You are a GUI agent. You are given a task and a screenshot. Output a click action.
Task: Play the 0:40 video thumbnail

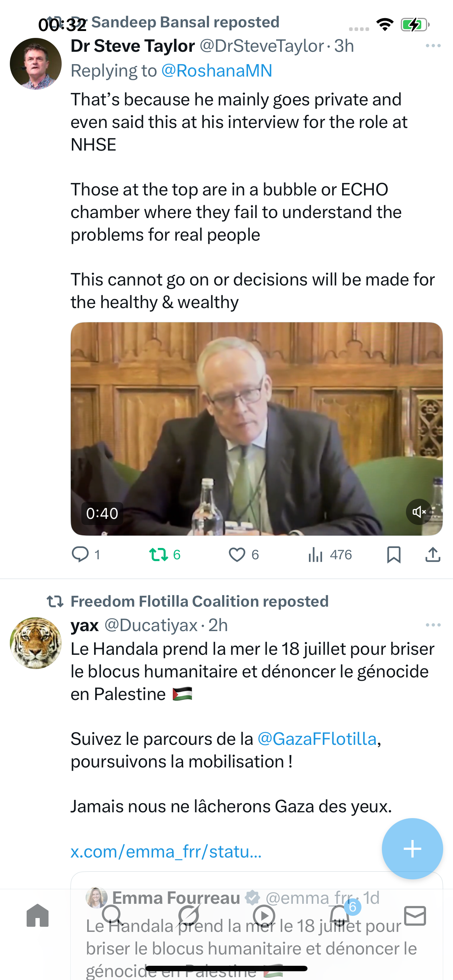[256, 429]
